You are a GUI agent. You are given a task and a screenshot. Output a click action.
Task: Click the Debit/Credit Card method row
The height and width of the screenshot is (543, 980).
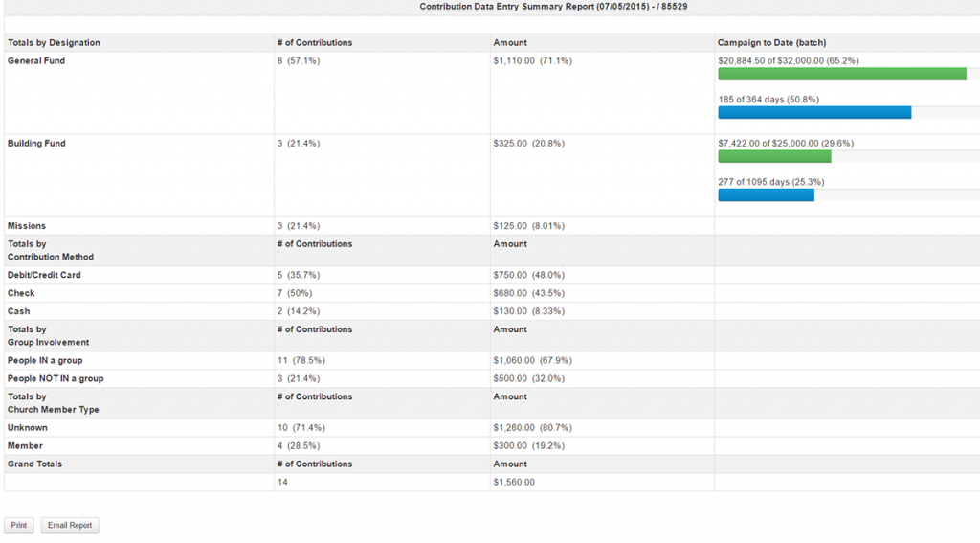coord(44,275)
